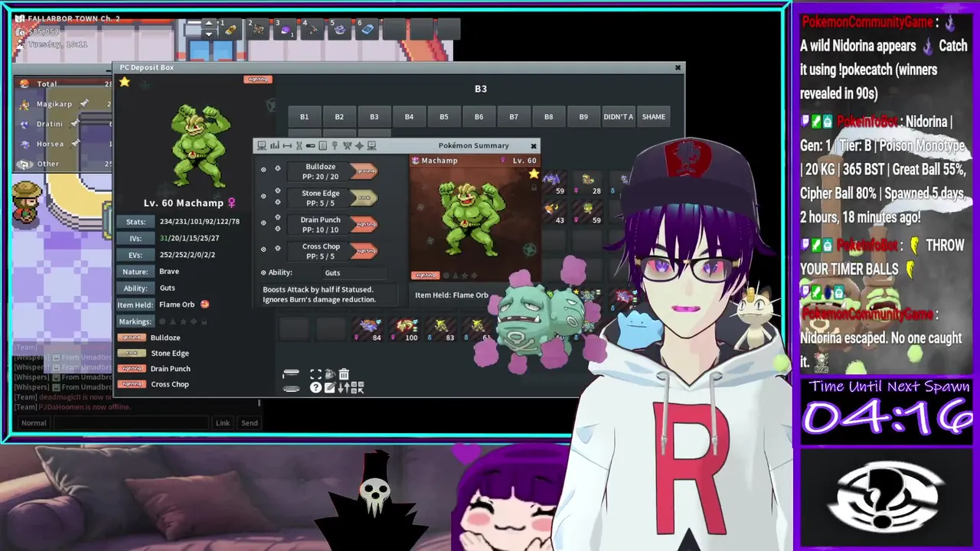Click the selection brackets icon below the box
Viewport: 980px width, 551px height.
tap(315, 374)
